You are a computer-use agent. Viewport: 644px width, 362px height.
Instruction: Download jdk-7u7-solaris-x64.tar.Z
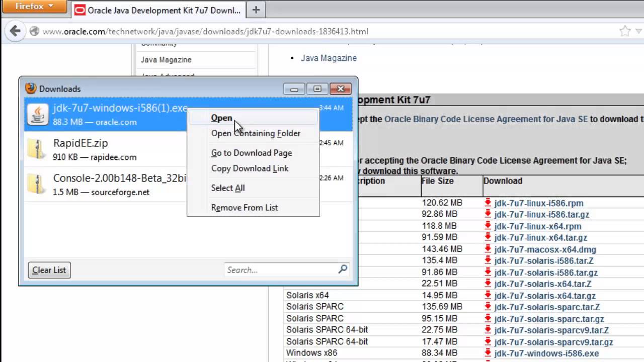(543, 284)
